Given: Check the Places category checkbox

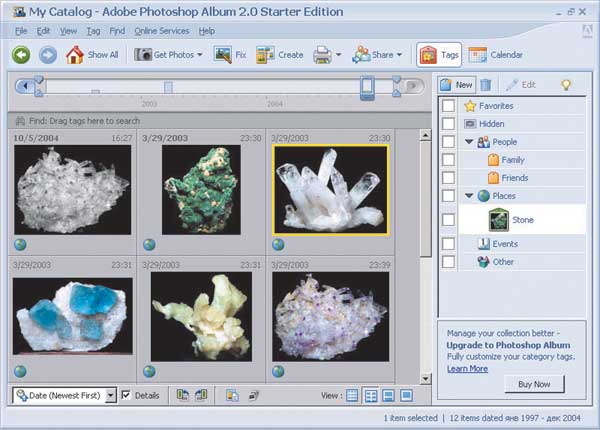Looking at the screenshot, I should click(448, 195).
